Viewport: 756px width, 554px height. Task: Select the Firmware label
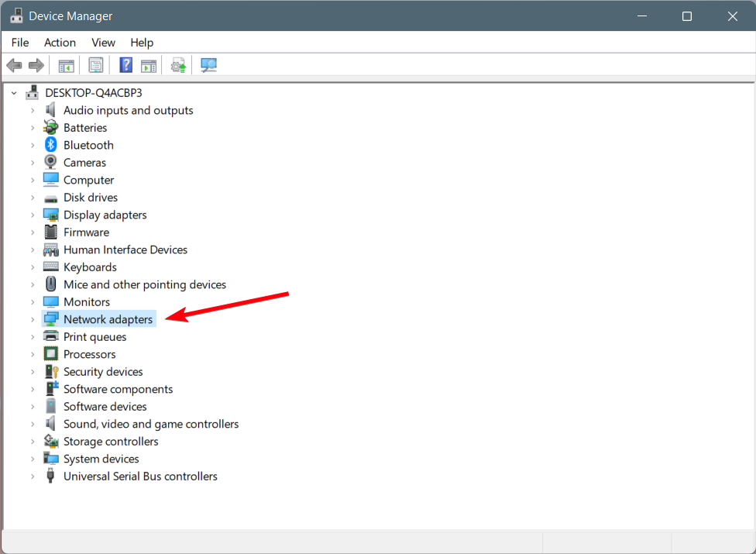coord(86,232)
